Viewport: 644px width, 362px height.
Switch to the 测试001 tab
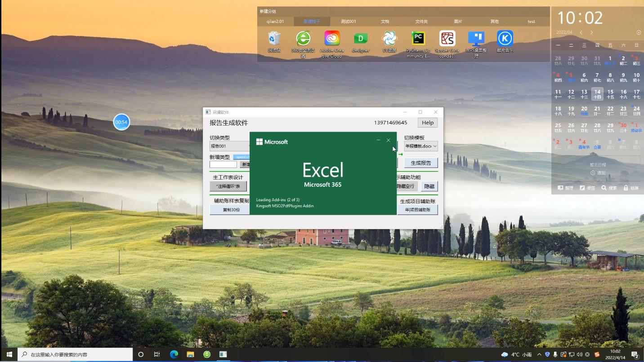click(x=348, y=22)
